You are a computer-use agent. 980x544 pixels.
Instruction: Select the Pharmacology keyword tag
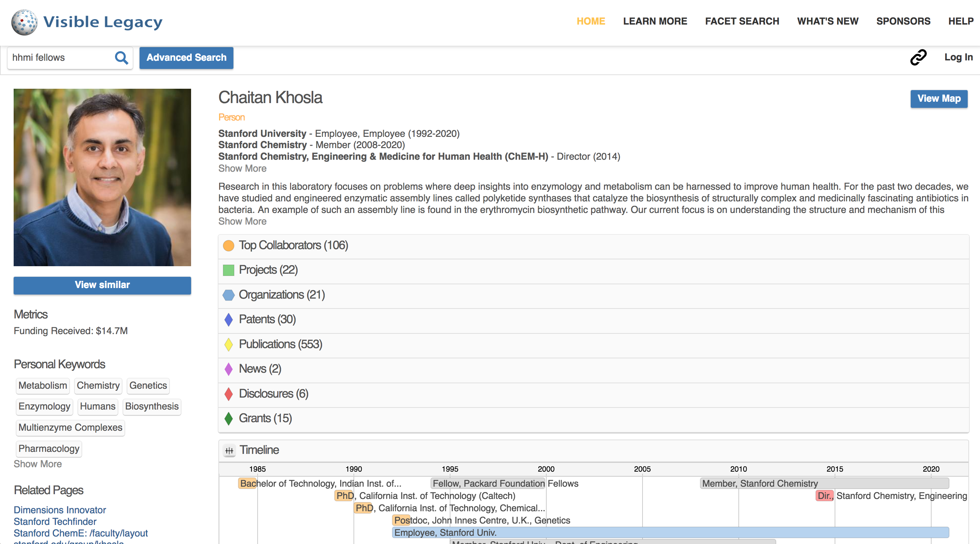tap(49, 449)
